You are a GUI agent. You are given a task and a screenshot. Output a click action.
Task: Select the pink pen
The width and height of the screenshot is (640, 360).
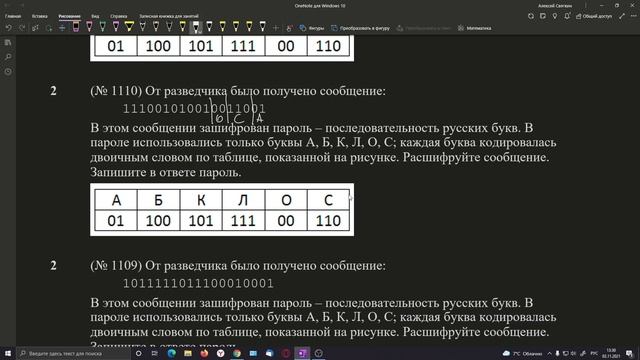pos(89,27)
